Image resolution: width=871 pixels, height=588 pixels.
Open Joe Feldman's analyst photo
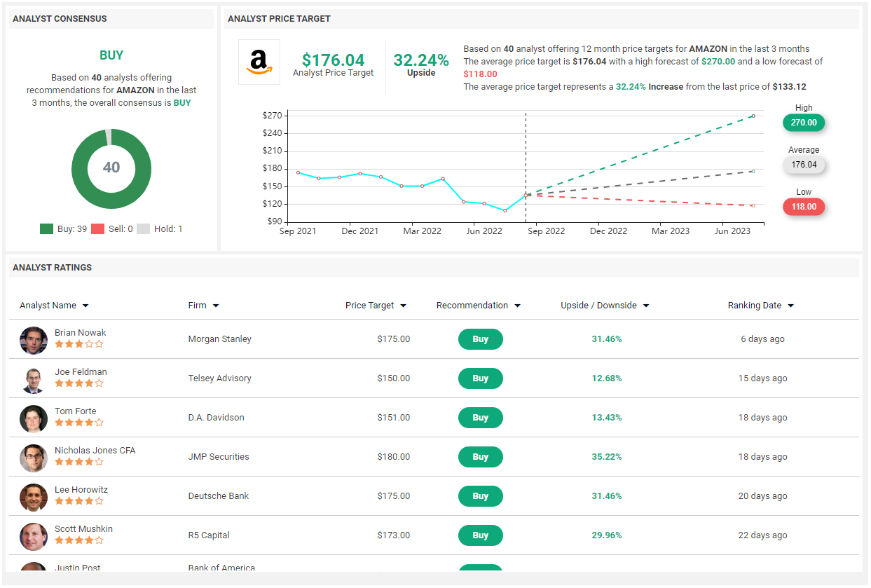34,379
